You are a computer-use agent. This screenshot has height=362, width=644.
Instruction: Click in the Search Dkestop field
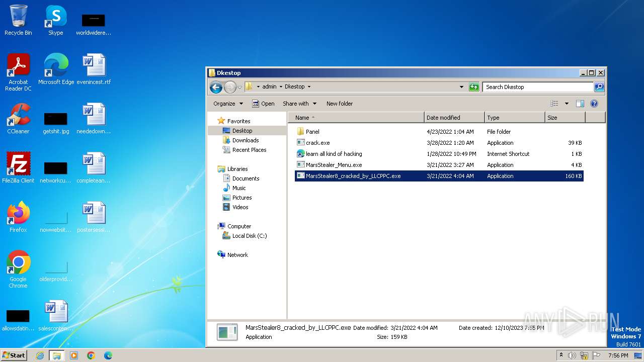pos(537,87)
